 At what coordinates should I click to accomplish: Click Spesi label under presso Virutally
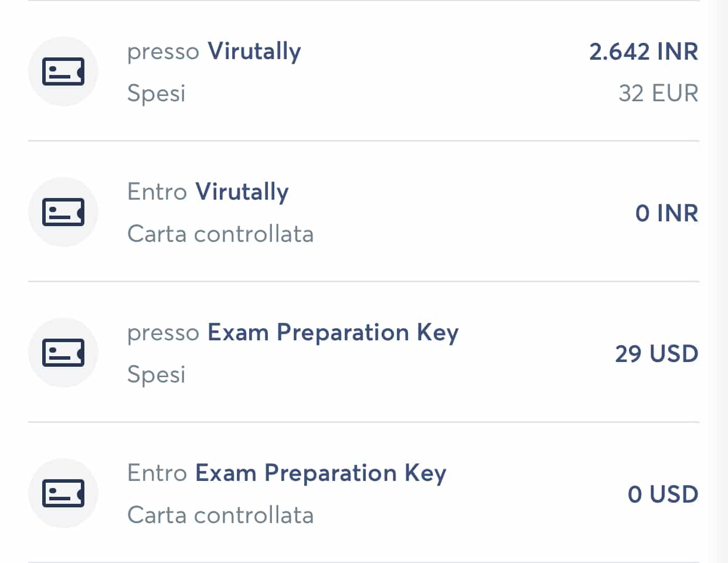click(x=157, y=93)
